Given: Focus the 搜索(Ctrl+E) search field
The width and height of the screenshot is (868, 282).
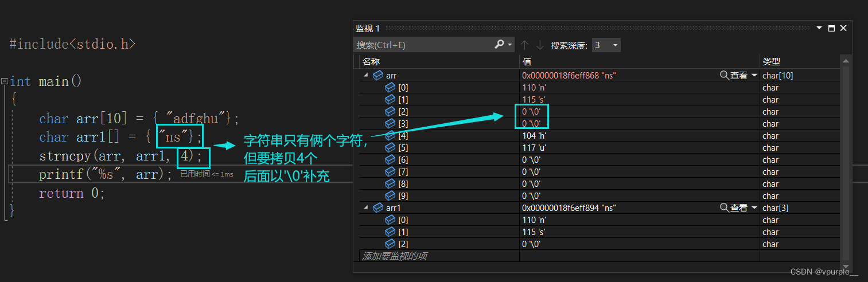Looking at the screenshot, I should point(425,45).
